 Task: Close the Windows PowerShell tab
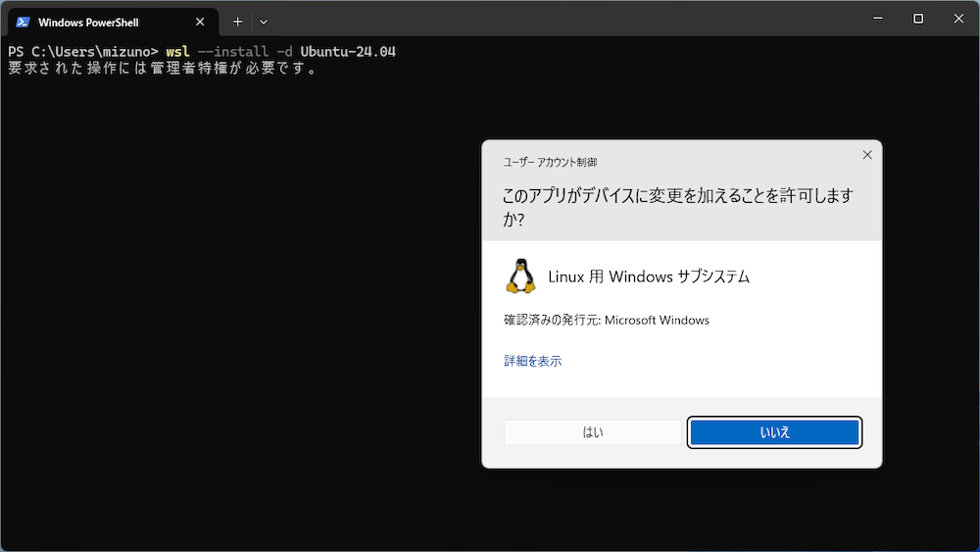[x=200, y=22]
